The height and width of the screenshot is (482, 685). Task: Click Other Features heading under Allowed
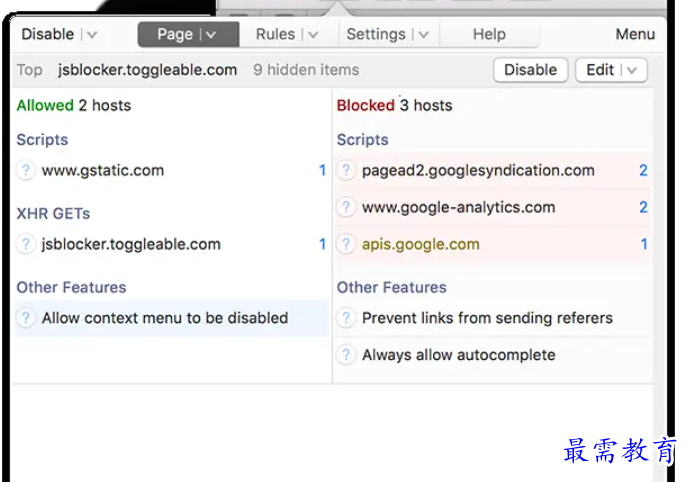(71, 288)
